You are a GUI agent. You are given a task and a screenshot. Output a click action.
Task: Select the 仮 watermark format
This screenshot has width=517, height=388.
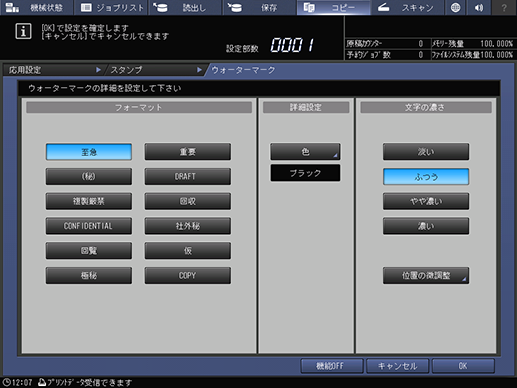click(x=188, y=251)
